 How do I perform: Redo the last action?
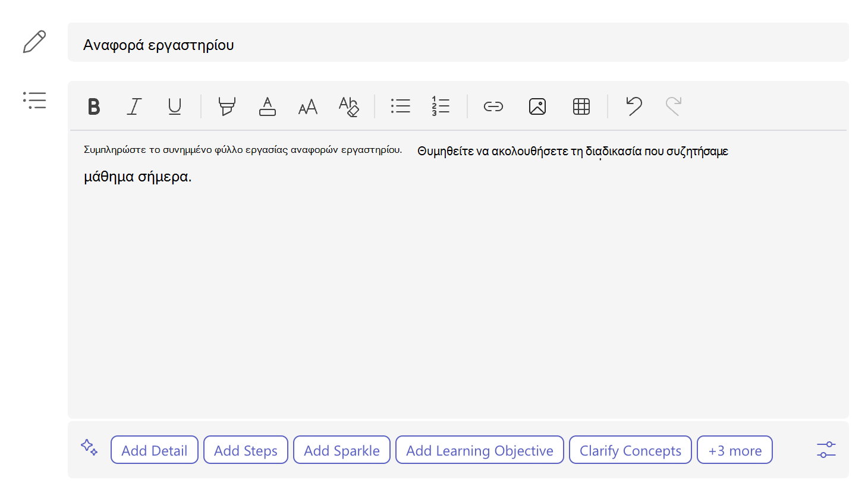tap(673, 106)
